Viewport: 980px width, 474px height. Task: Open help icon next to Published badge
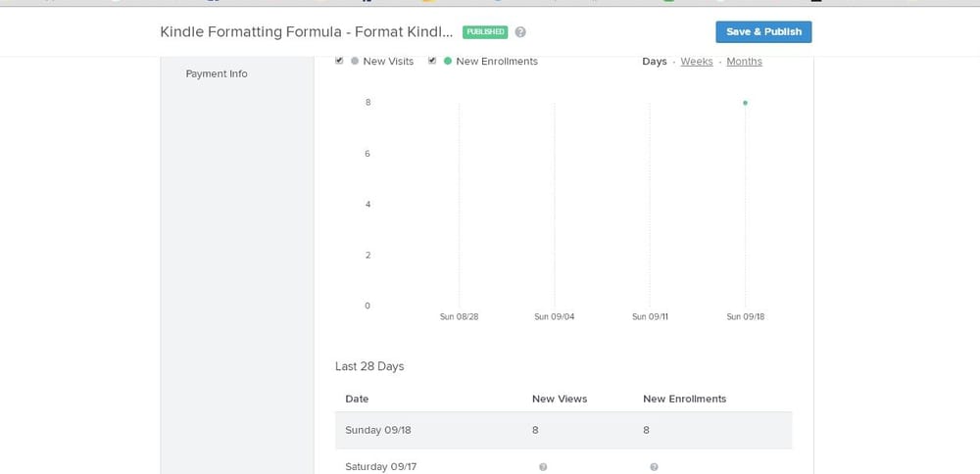520,32
